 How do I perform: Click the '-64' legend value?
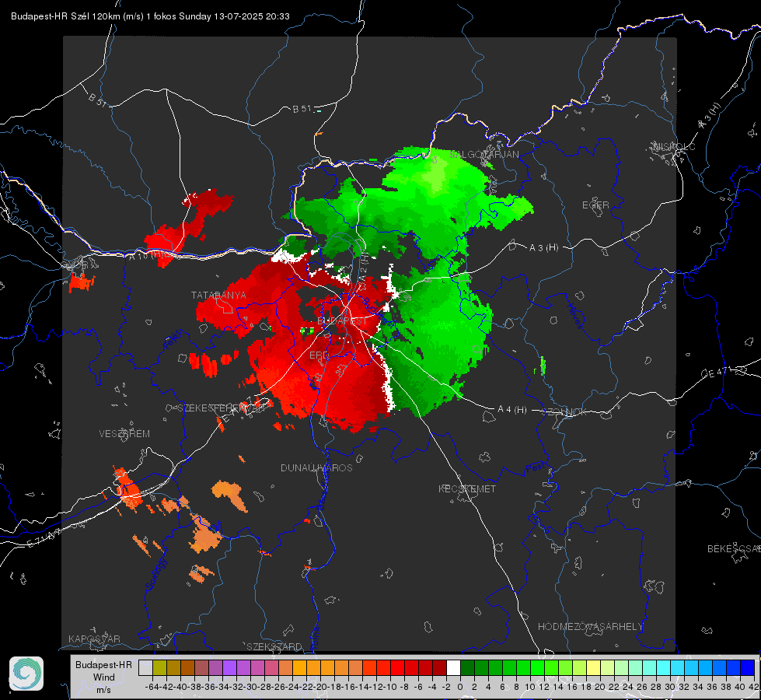pos(152,687)
